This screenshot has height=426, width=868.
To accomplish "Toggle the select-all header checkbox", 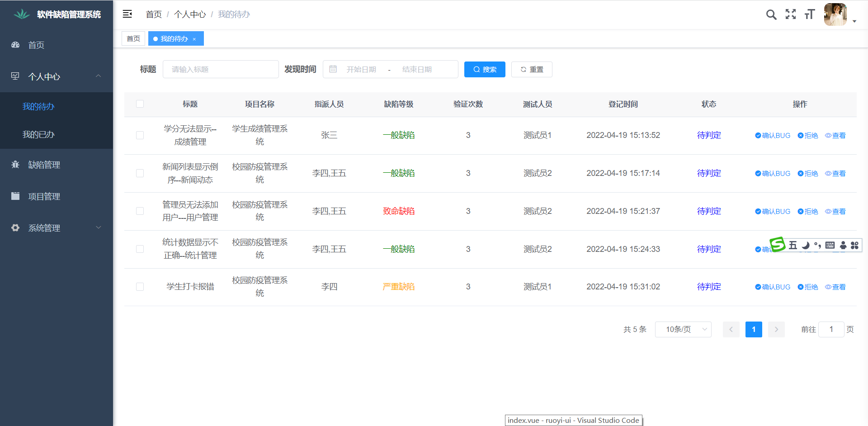I will (x=140, y=104).
